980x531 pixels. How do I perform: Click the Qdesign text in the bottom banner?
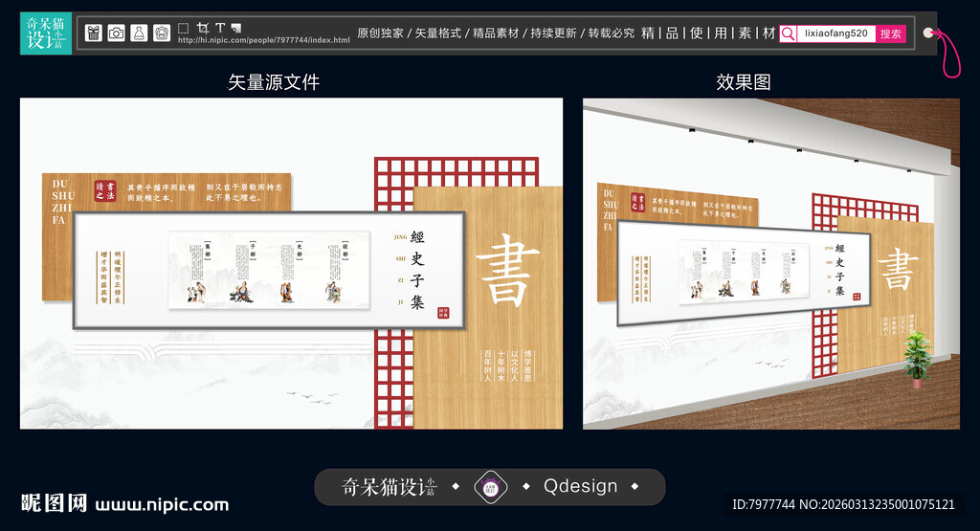[581, 486]
